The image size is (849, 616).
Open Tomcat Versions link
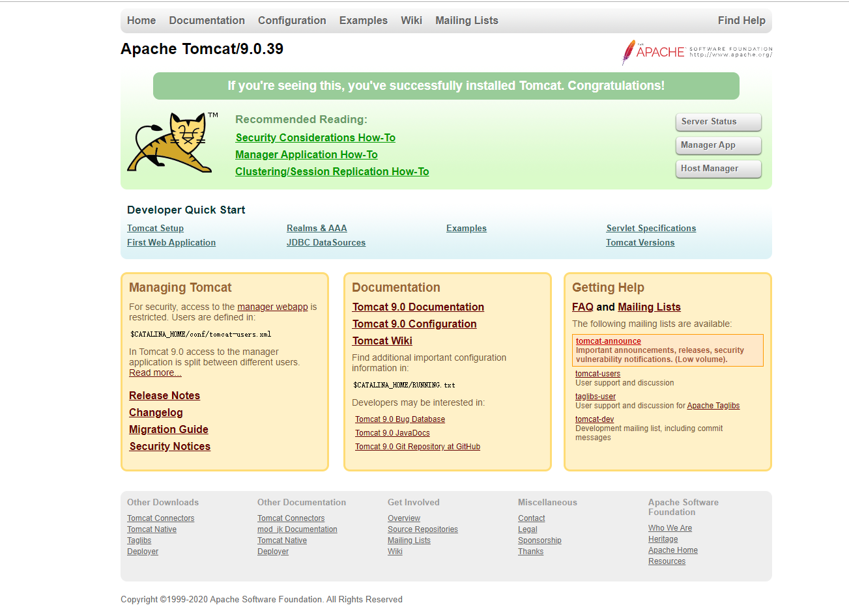coord(640,242)
